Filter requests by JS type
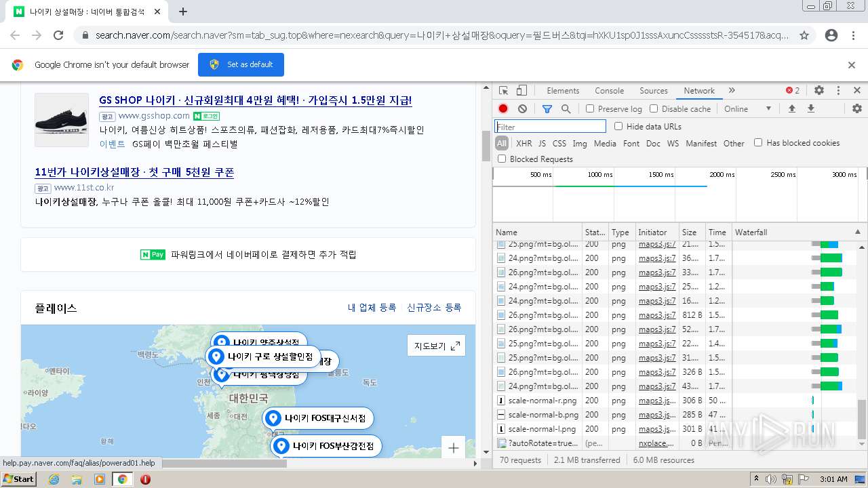The height and width of the screenshot is (488, 868). [542, 143]
